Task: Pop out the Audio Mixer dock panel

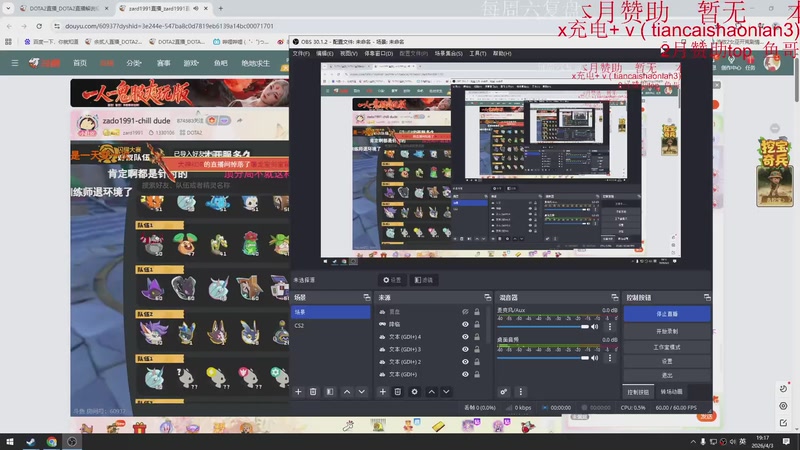Action: pyautogui.click(x=614, y=297)
